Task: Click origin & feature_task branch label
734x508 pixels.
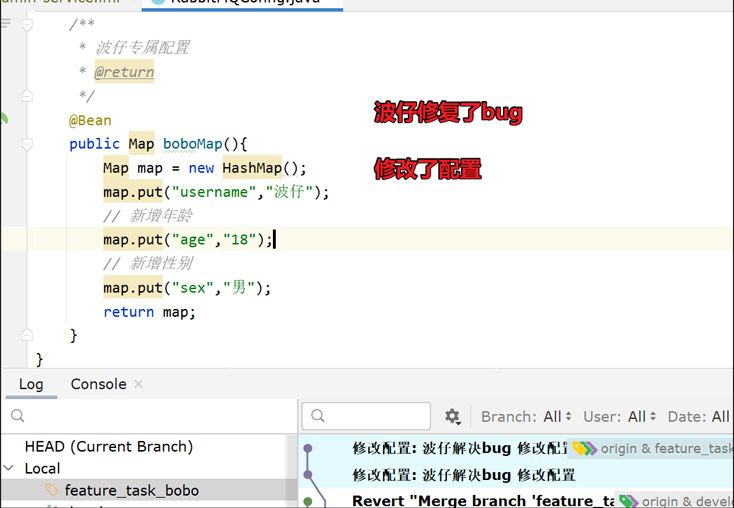Action: [x=666, y=449]
